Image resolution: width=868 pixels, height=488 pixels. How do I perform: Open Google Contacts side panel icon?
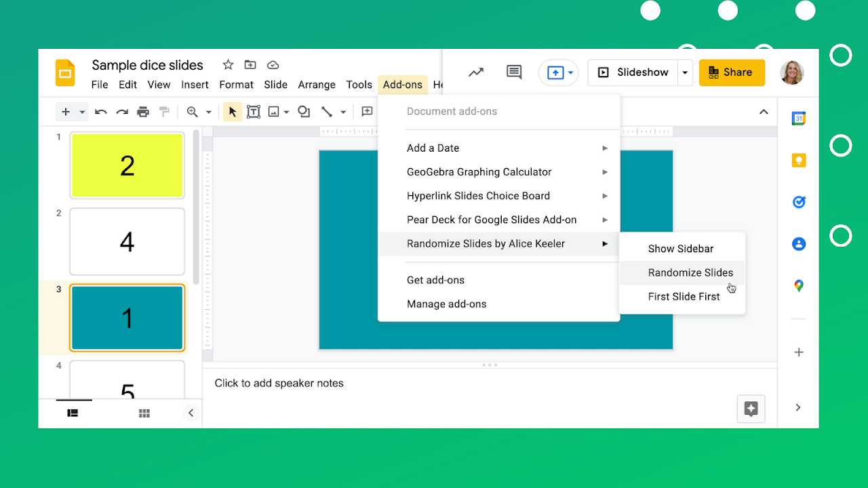[x=799, y=244]
